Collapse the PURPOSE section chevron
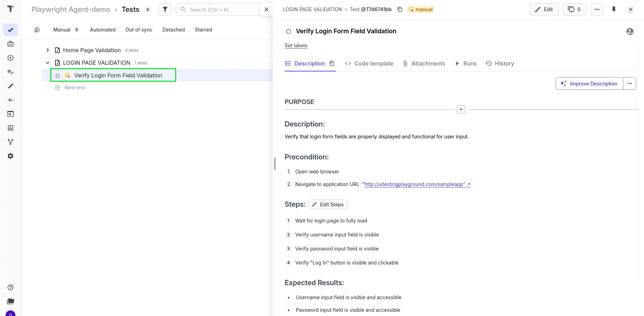The width and height of the screenshot is (644, 316). pyautogui.click(x=461, y=109)
